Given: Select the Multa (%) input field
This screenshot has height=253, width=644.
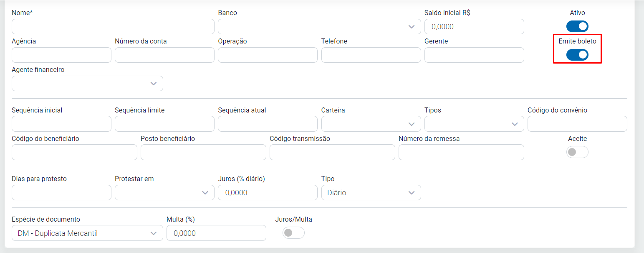Looking at the screenshot, I should tap(216, 233).
